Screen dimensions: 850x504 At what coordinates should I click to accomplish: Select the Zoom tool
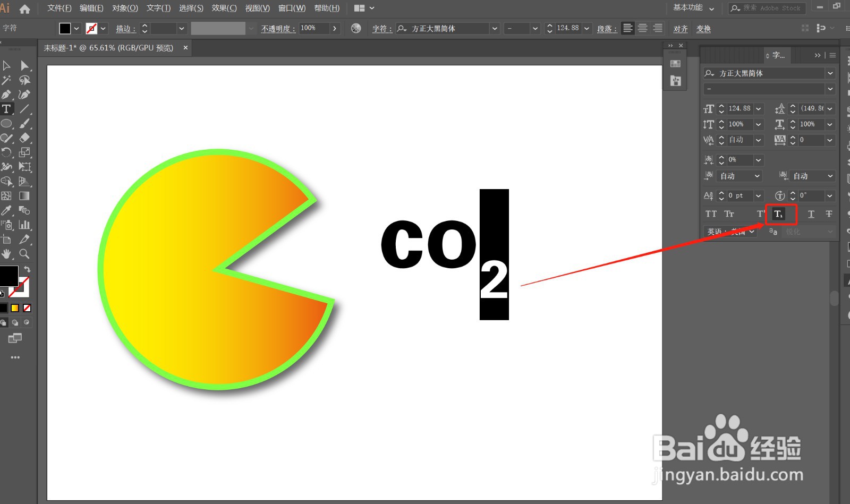point(24,254)
